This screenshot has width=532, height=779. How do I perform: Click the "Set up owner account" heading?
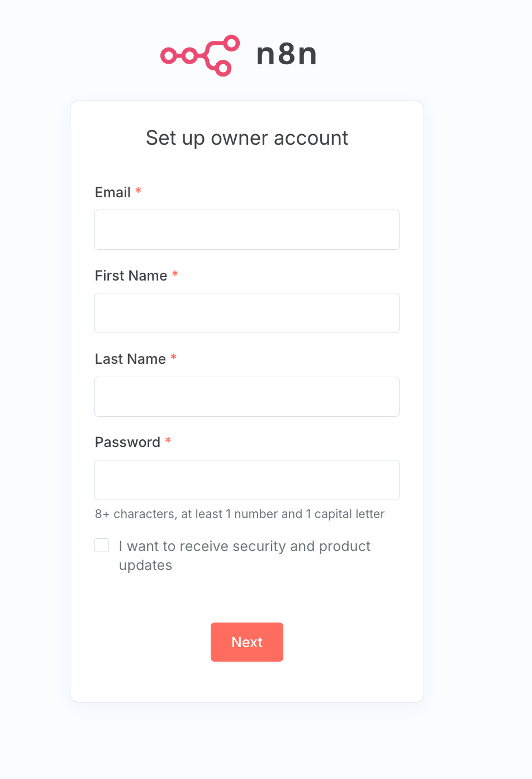pyautogui.click(x=247, y=138)
